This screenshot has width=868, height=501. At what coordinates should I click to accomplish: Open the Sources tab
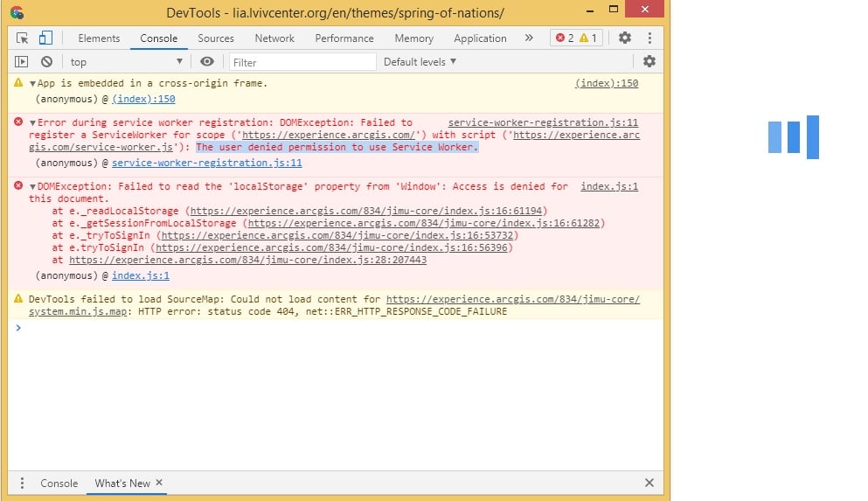[216, 38]
